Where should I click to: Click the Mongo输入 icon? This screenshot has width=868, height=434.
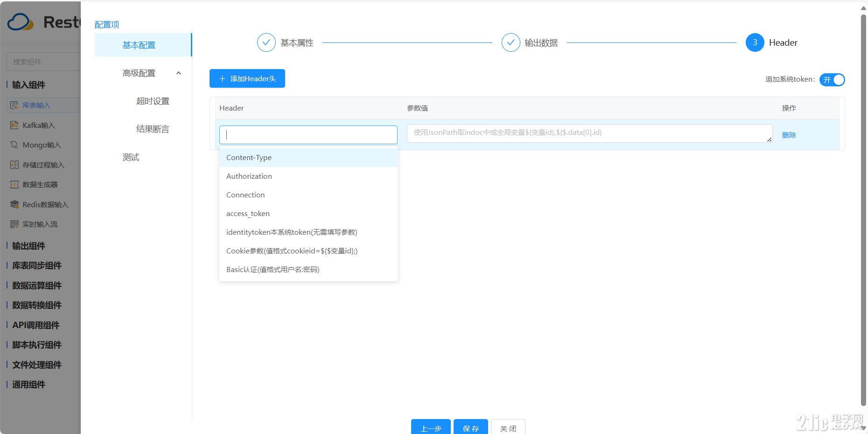coord(14,145)
